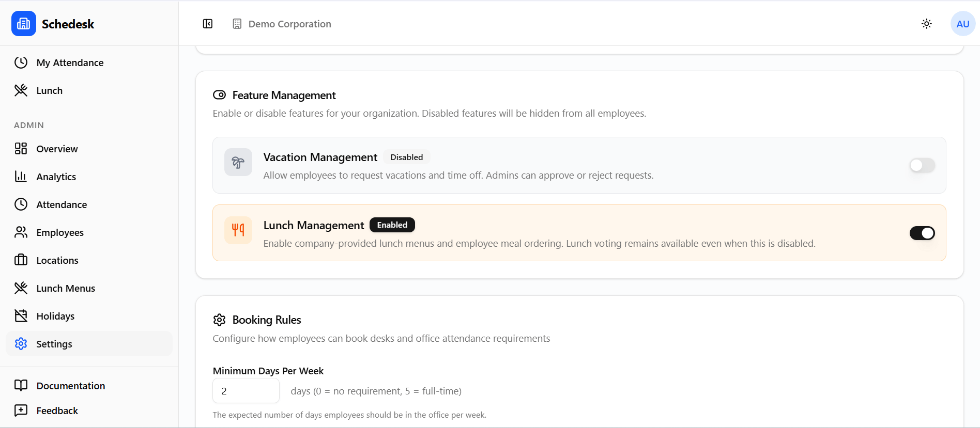The width and height of the screenshot is (980, 428).
Task: Click the Employees people icon
Action: (x=21, y=232)
